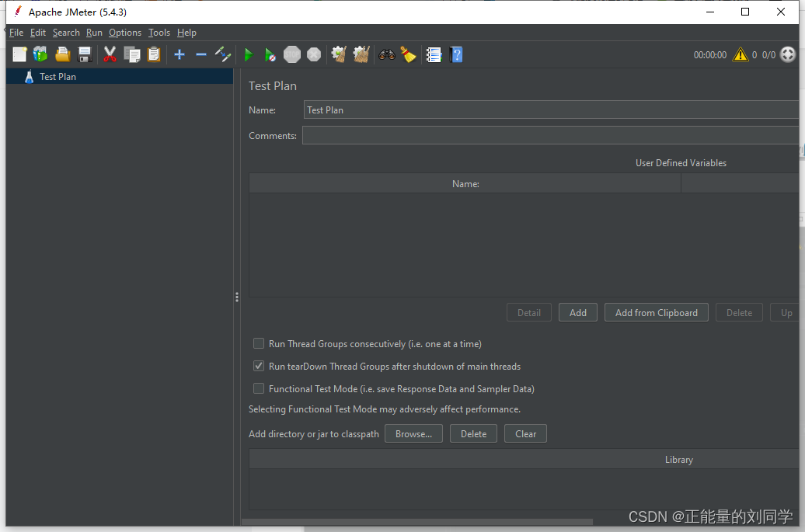The height and width of the screenshot is (532, 805).
Task: Open the File menu
Action: pyautogui.click(x=16, y=33)
